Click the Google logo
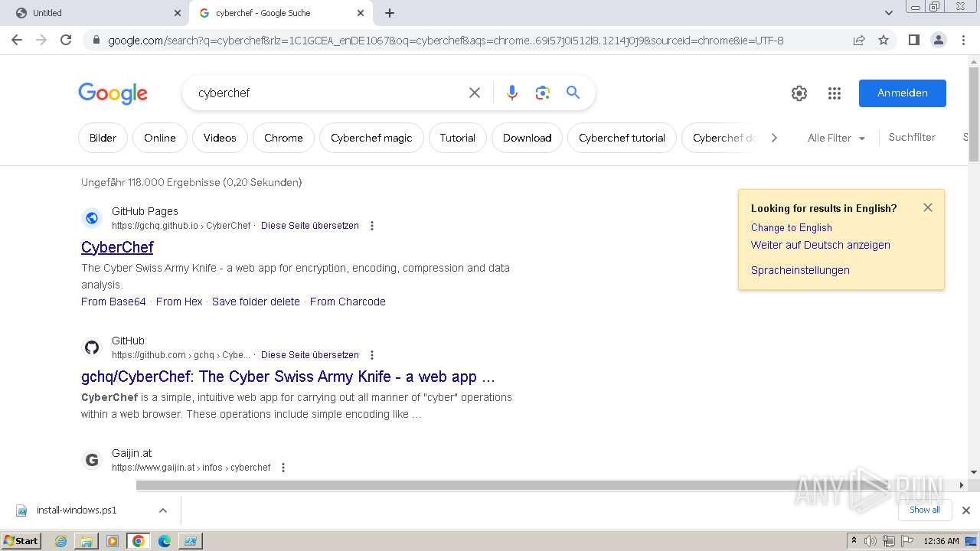The height and width of the screenshot is (551, 980). pyautogui.click(x=113, y=93)
